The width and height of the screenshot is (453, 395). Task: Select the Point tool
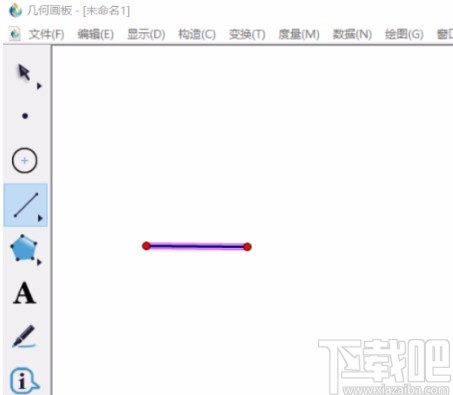[x=25, y=116]
